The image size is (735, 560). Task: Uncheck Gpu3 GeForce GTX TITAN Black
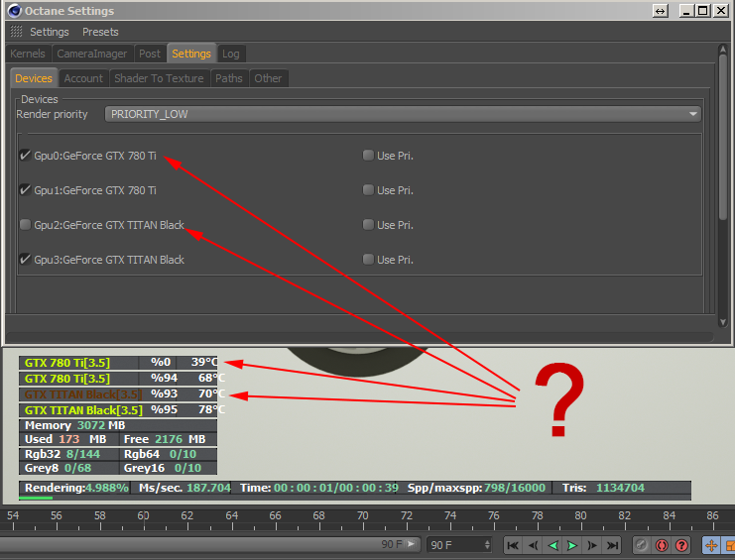26,259
